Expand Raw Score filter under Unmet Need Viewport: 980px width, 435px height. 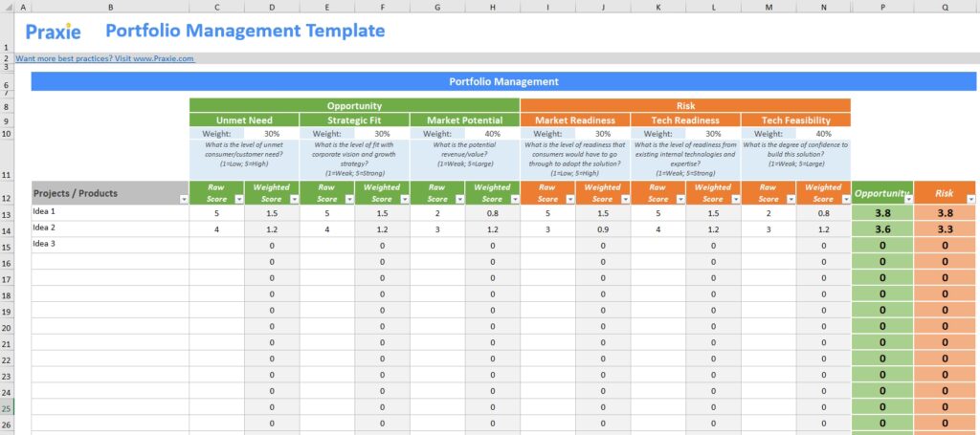237,199
